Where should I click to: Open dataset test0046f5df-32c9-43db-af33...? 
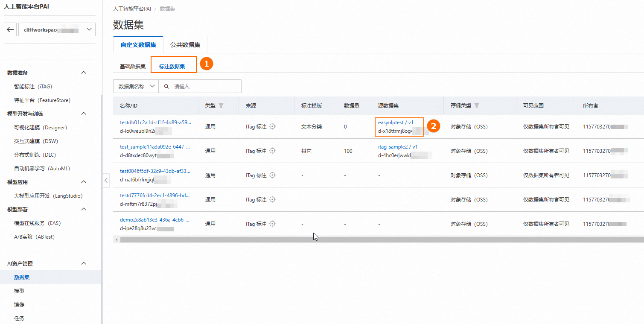coord(155,171)
